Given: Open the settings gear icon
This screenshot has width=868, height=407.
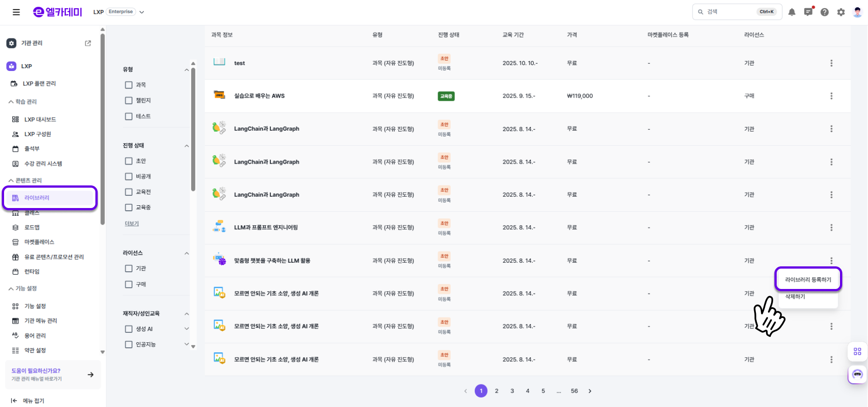Looking at the screenshot, I should coord(840,12).
